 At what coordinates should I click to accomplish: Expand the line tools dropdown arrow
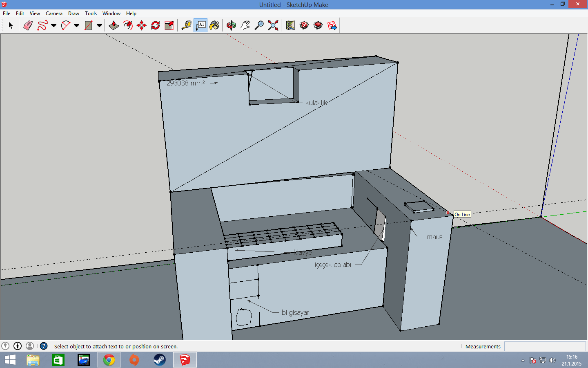pos(53,25)
